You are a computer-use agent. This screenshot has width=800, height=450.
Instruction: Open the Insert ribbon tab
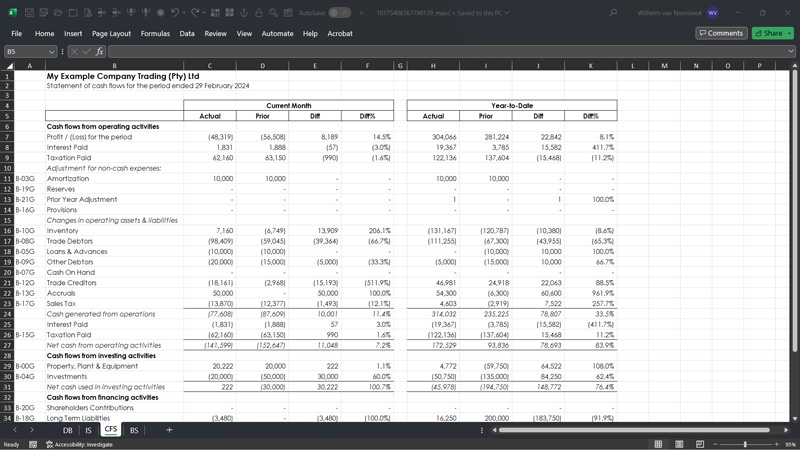73,34
